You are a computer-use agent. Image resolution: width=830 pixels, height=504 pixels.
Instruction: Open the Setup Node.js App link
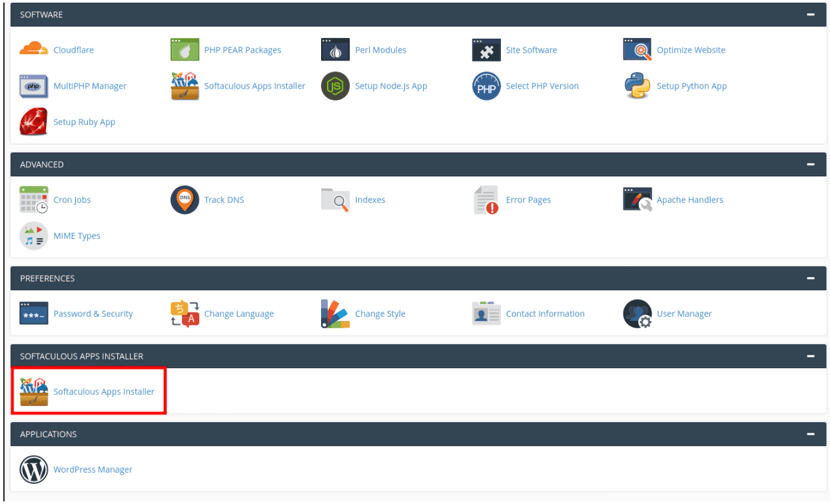tap(391, 86)
